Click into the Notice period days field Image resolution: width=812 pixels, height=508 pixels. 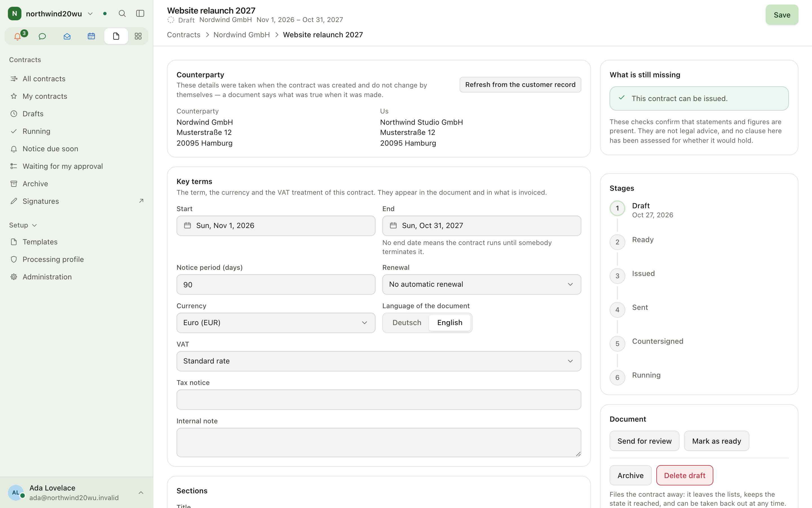coord(276,284)
